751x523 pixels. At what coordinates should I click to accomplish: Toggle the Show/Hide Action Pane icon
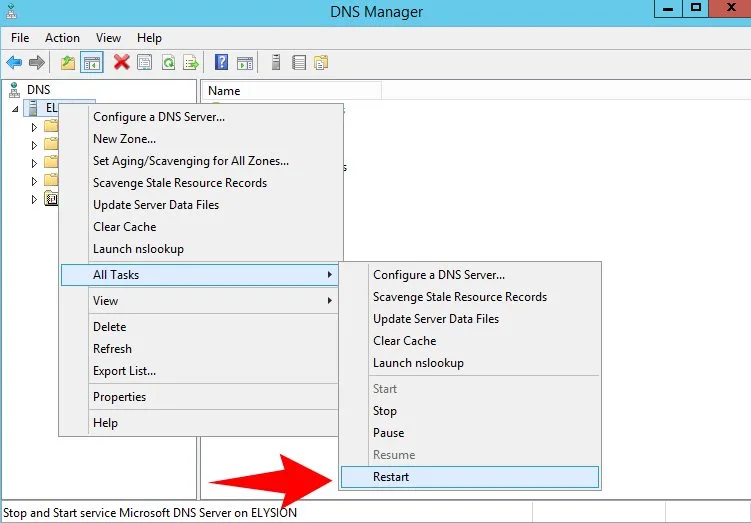click(x=245, y=62)
